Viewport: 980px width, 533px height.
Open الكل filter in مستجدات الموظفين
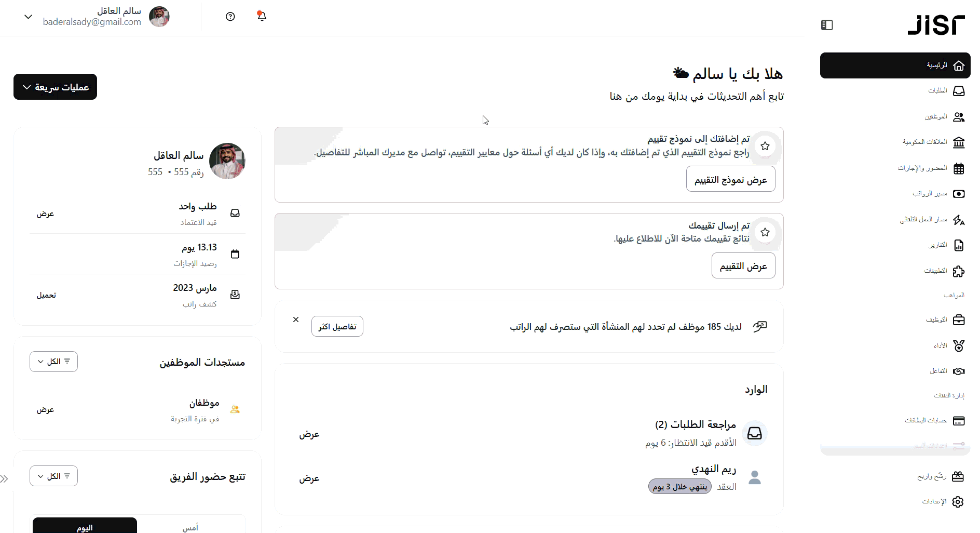[53, 362]
